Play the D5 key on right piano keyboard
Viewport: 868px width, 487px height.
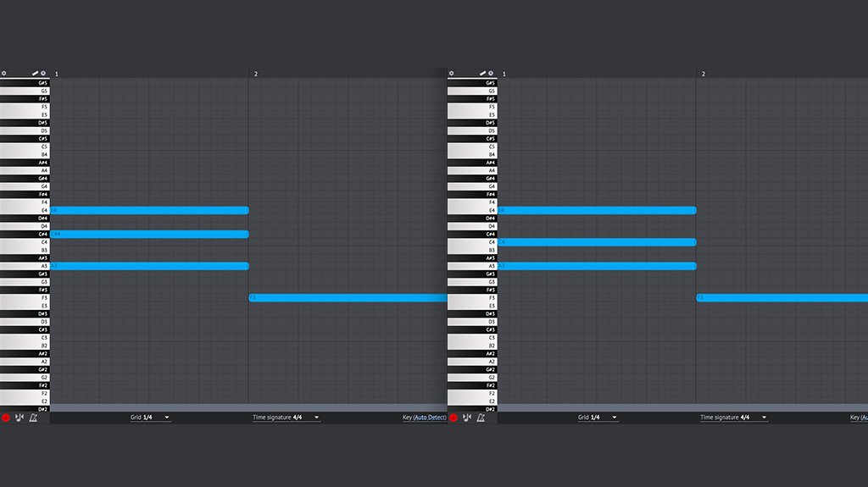pos(472,130)
